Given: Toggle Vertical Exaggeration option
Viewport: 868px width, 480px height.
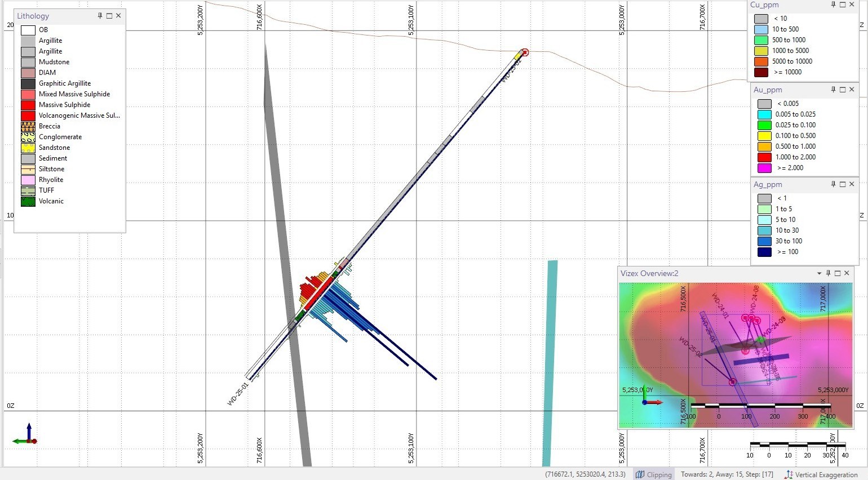Looking at the screenshot, I should [x=826, y=474].
